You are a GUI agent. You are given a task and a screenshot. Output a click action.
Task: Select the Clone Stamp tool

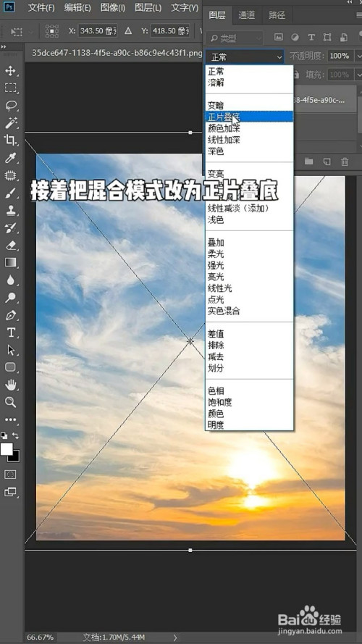pyautogui.click(x=10, y=211)
